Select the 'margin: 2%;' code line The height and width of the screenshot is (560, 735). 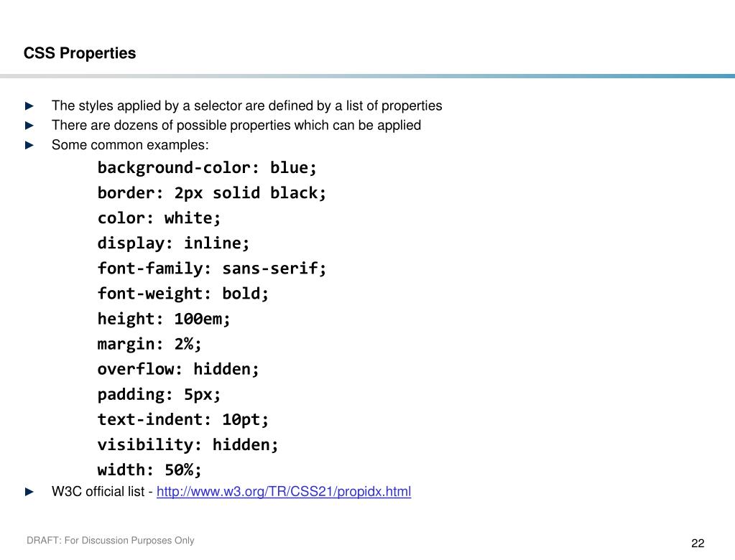click(149, 345)
